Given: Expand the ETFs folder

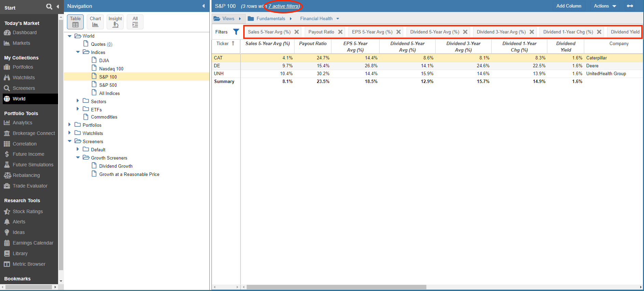Looking at the screenshot, I should tap(78, 109).
